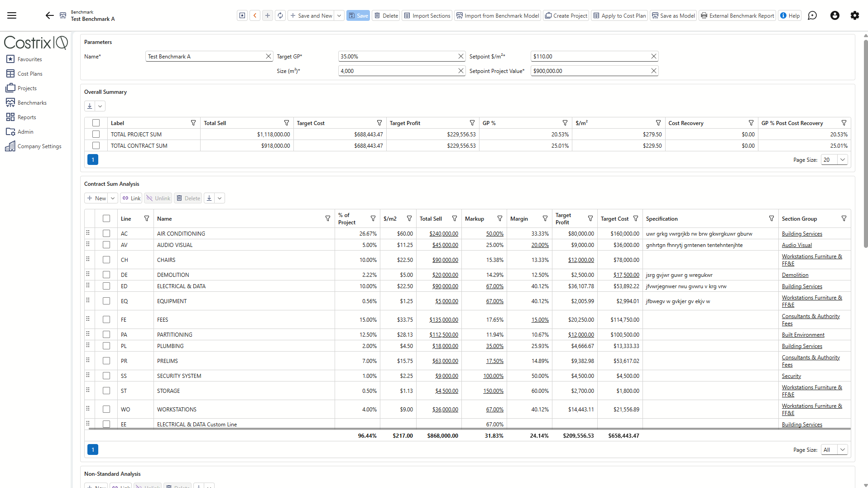
Task: Check the FEES row checkbox
Action: [x=106, y=319]
